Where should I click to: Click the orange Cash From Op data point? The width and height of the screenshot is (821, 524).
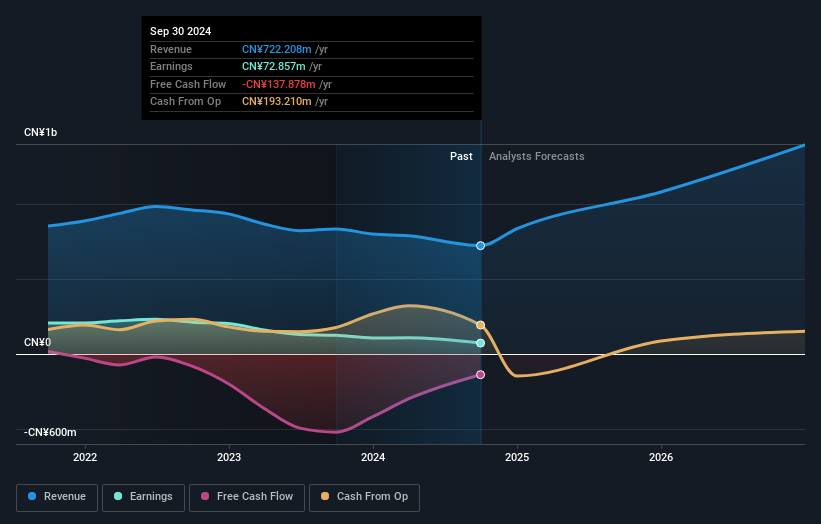click(x=480, y=325)
